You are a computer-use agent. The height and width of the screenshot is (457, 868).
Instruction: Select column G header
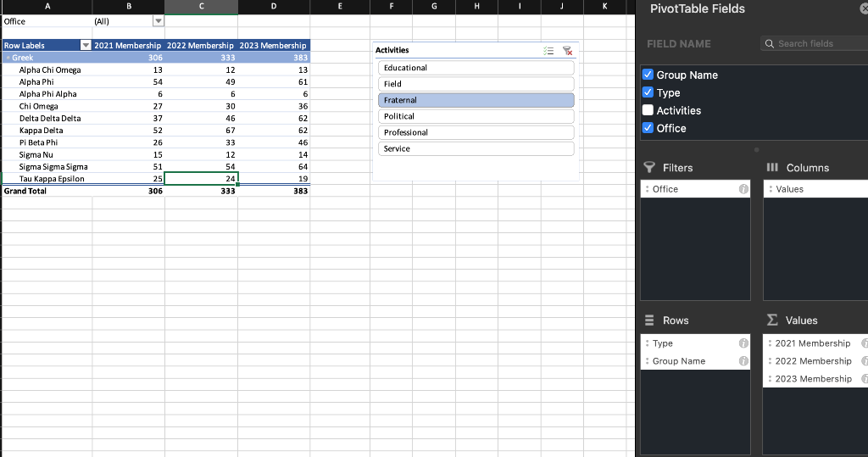(434, 7)
